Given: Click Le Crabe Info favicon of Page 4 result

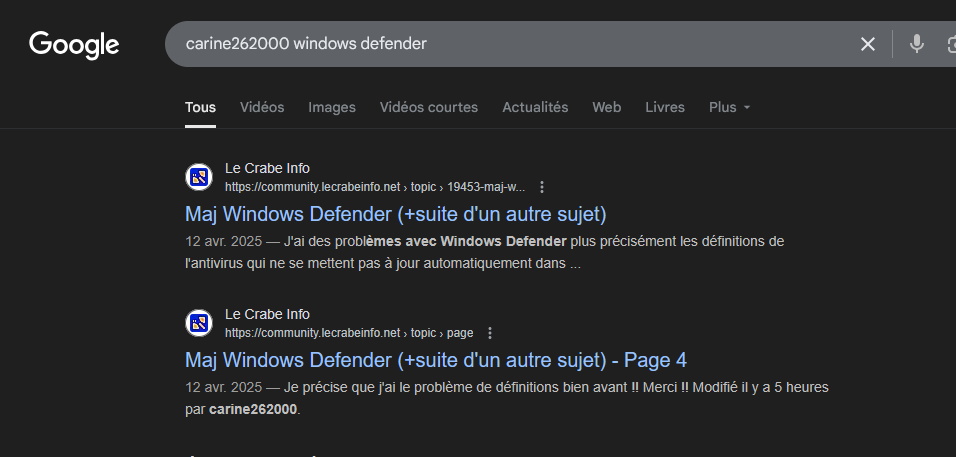Looking at the screenshot, I should coord(199,324).
